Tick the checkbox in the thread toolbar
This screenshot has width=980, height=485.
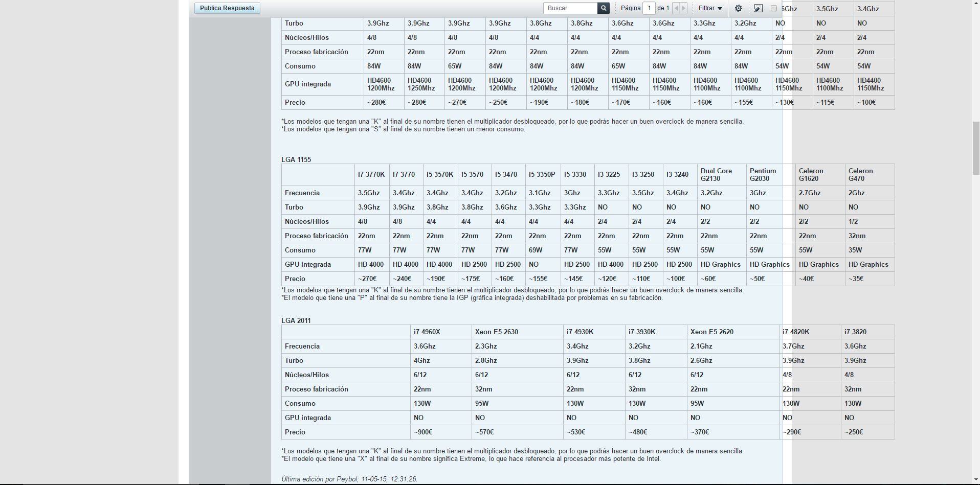tap(774, 8)
